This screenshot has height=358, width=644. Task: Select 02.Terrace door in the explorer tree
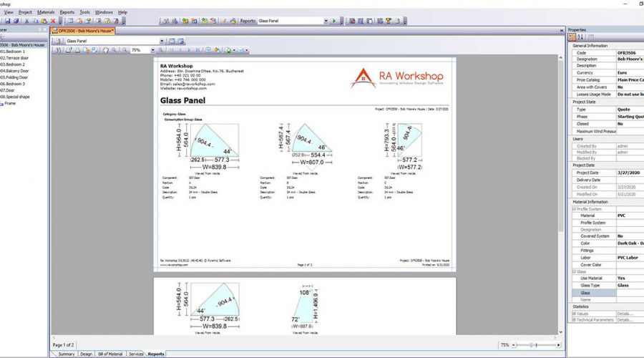click(14, 58)
